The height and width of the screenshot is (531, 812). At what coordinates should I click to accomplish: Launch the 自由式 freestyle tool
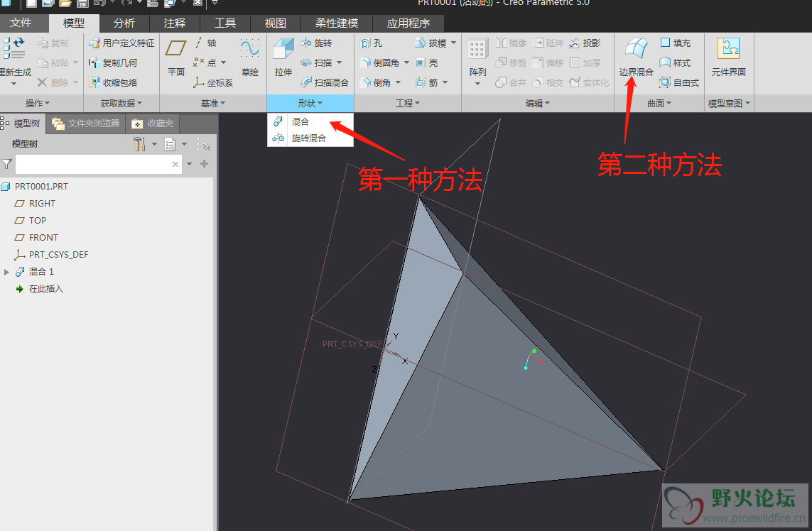(680, 82)
